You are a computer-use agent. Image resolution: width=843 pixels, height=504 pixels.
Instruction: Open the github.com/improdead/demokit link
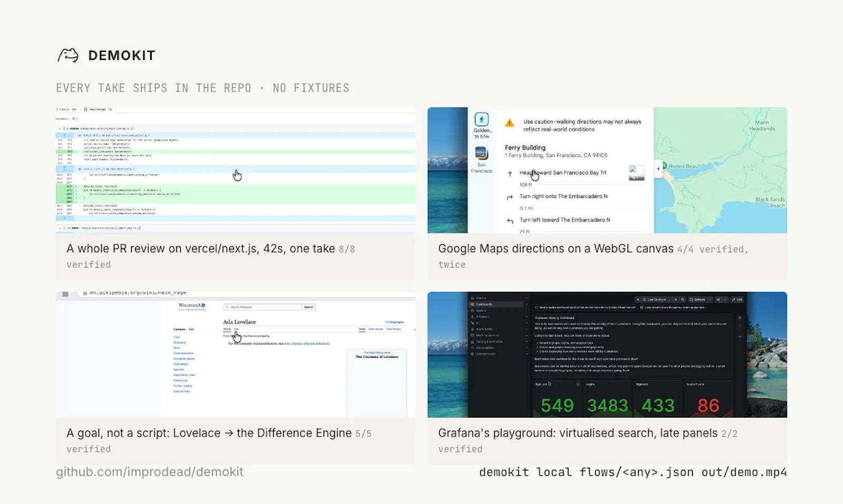coord(150,472)
